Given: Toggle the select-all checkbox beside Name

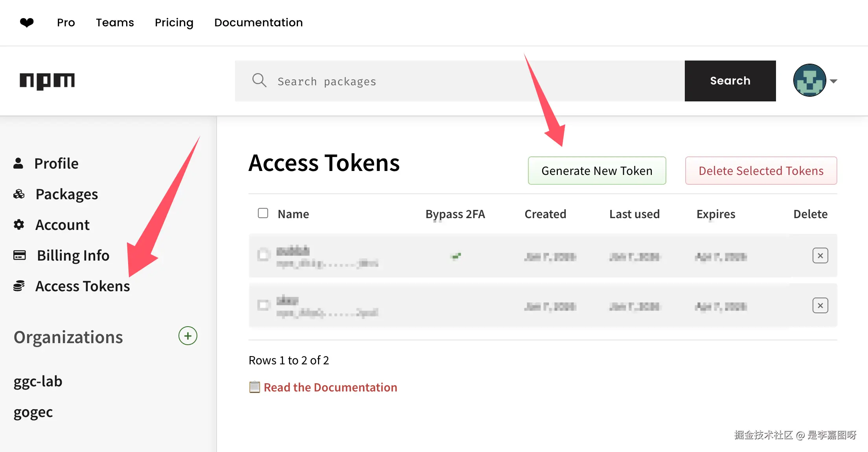Looking at the screenshot, I should (263, 213).
